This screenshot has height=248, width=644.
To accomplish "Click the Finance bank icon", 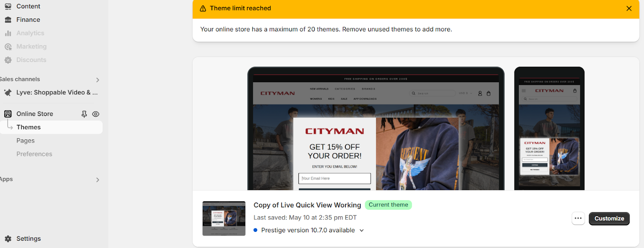I will point(8,20).
